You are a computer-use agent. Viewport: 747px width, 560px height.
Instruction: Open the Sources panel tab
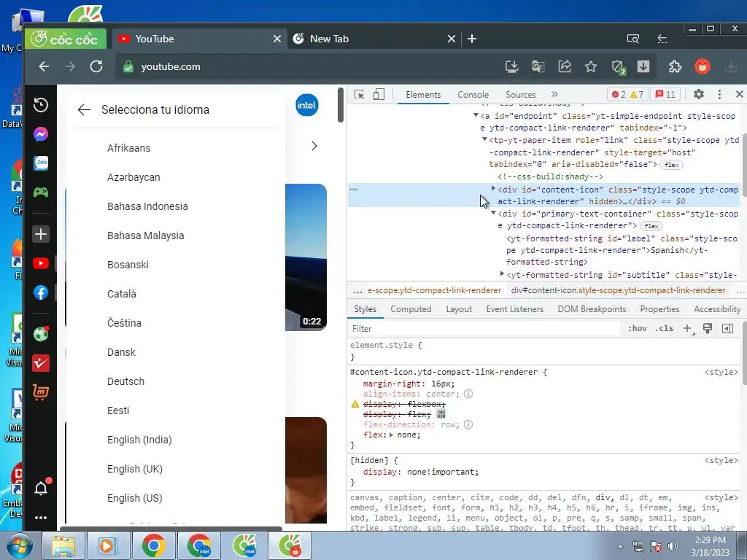coord(520,95)
